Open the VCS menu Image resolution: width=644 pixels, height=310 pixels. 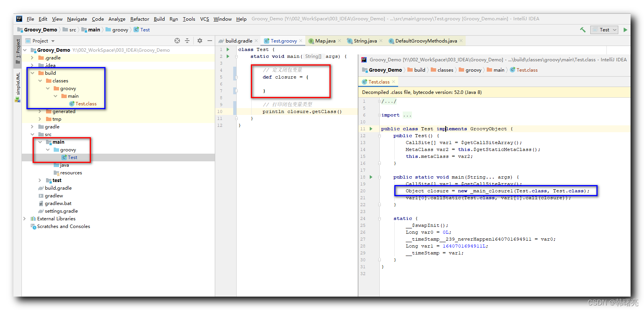pyautogui.click(x=204, y=19)
